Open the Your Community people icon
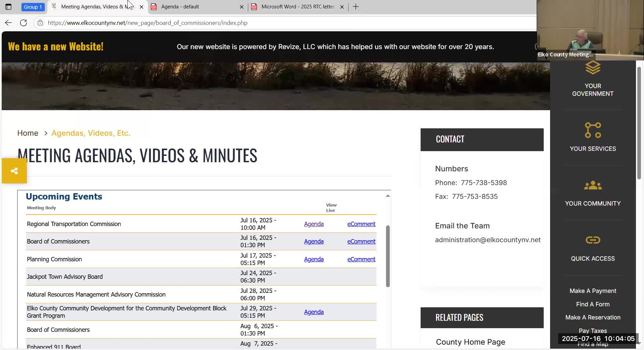Image resolution: width=644 pixels, height=350 pixels. (x=593, y=185)
